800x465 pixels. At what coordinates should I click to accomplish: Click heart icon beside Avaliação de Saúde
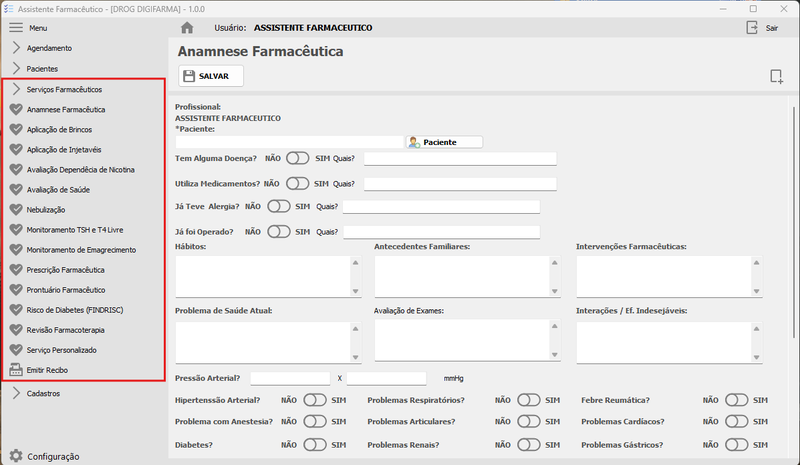click(16, 189)
